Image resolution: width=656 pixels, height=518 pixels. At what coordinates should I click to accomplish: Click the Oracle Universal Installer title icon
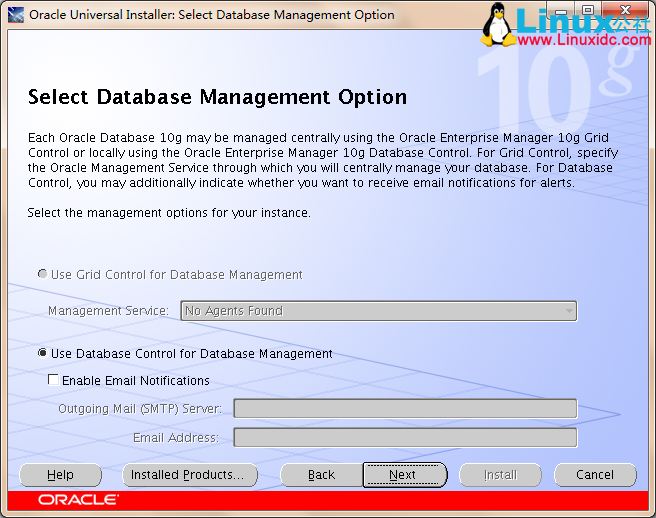(x=16, y=15)
